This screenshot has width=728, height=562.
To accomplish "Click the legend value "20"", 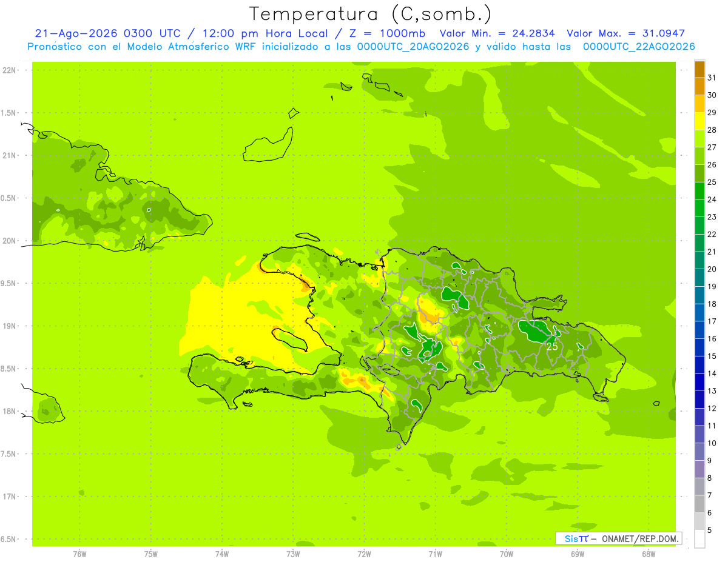I will point(712,269).
